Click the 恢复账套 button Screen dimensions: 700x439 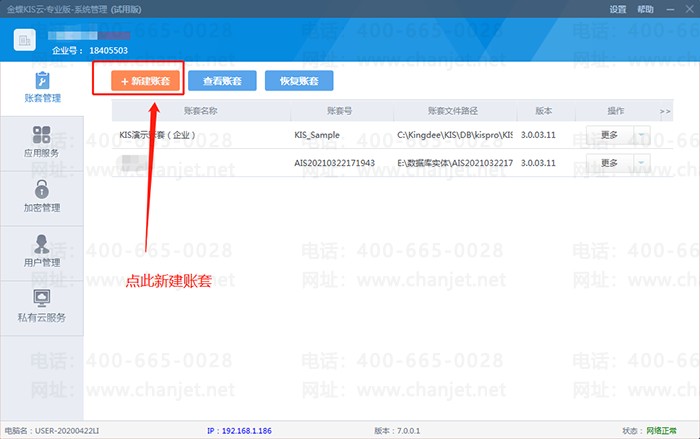(299, 81)
